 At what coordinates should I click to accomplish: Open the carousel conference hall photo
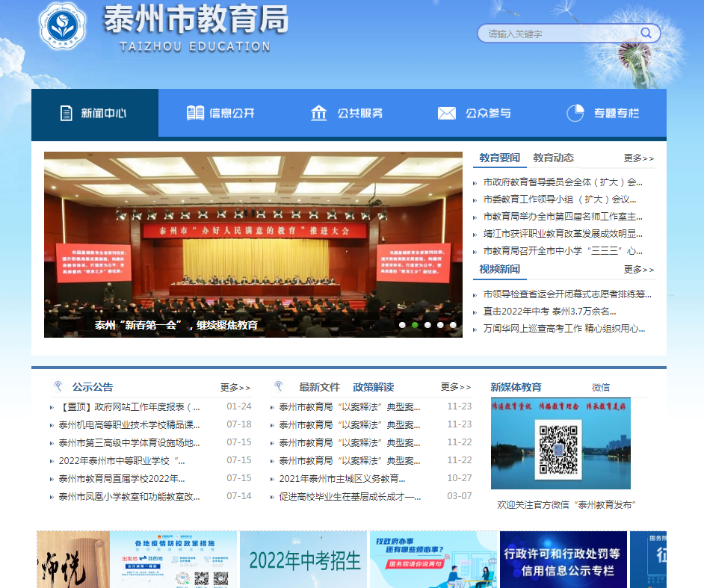point(253,244)
